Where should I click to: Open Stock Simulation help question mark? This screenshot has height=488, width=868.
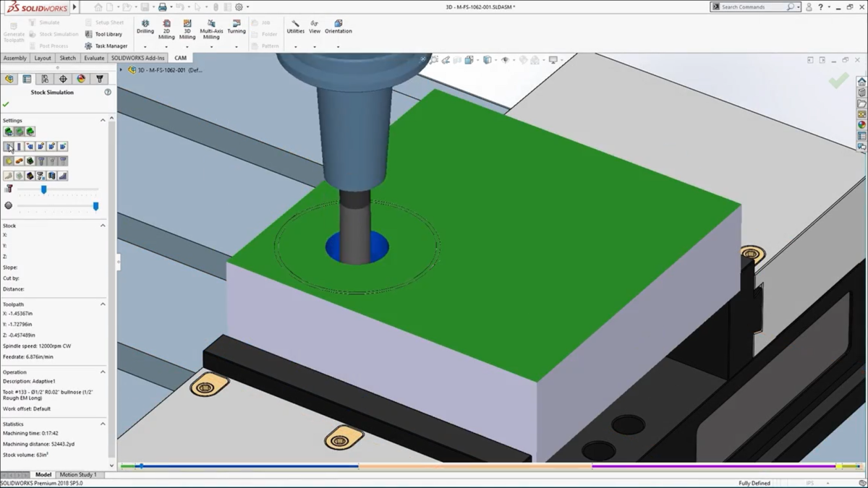[x=108, y=93]
